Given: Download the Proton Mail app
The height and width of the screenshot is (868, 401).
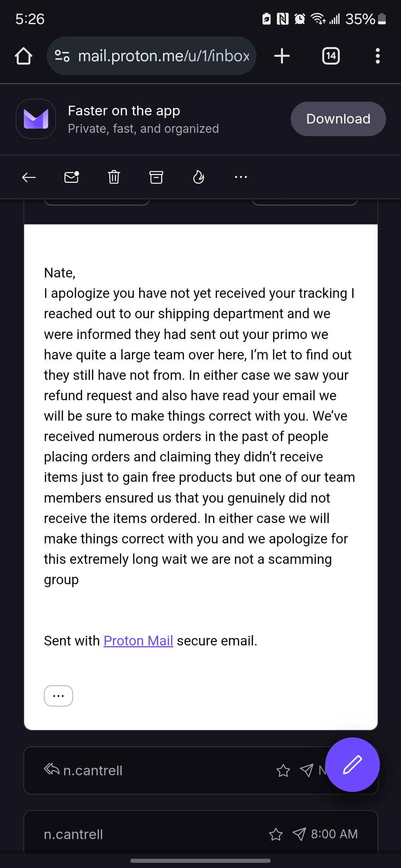Looking at the screenshot, I should coord(338,119).
